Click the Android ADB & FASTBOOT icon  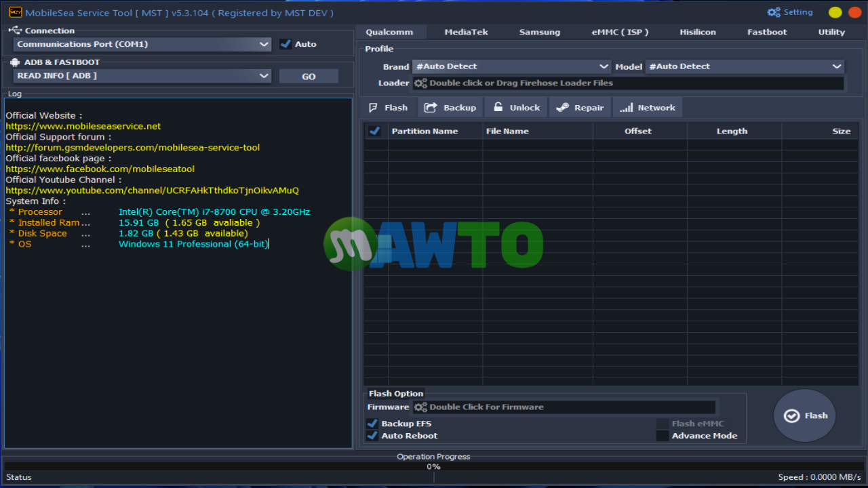pyautogui.click(x=15, y=62)
